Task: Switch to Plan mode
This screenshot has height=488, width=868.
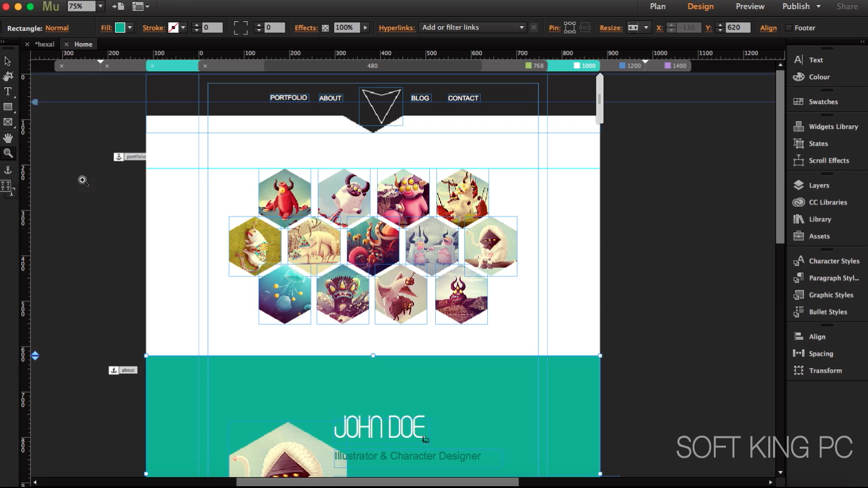Action: [658, 6]
